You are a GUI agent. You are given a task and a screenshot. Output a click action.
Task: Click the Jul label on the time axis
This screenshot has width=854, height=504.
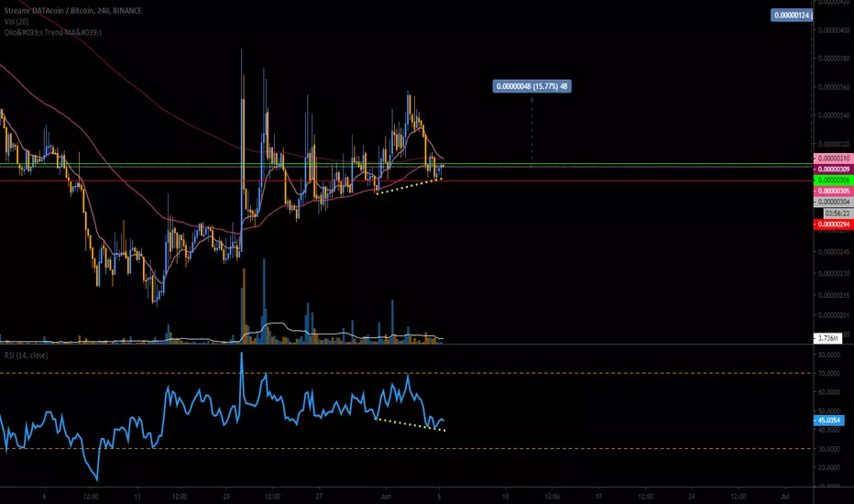[x=785, y=497]
